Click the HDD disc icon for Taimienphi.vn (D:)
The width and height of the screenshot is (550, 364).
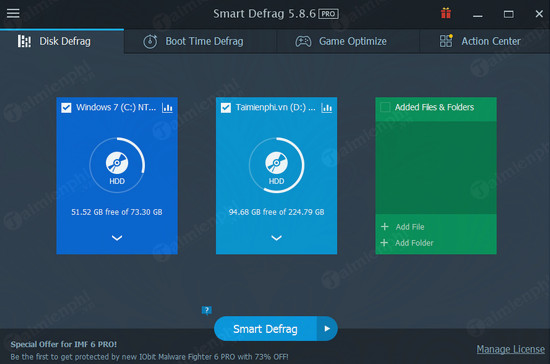pyautogui.click(x=276, y=163)
